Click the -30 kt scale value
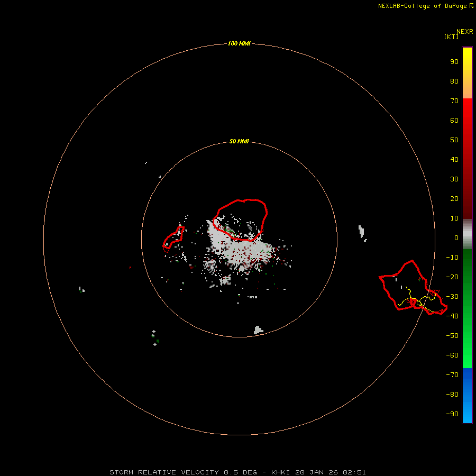This screenshot has width=476, height=476. (452, 297)
